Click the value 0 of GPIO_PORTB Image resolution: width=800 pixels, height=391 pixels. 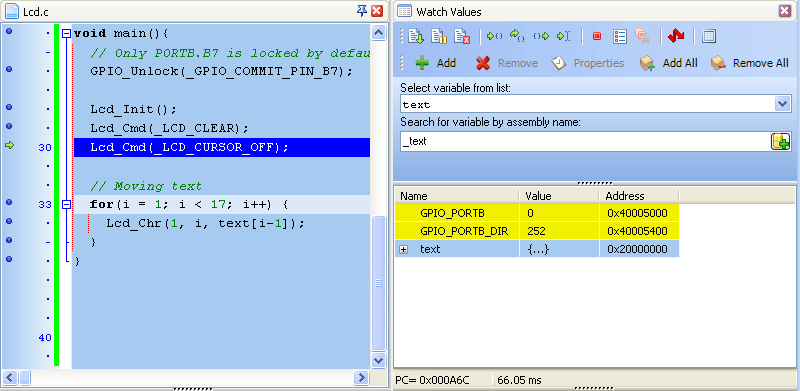click(x=530, y=212)
